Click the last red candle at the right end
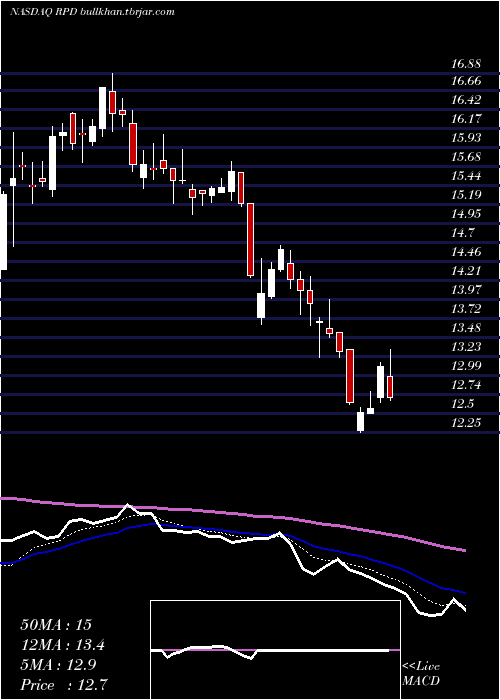 click(x=390, y=387)
